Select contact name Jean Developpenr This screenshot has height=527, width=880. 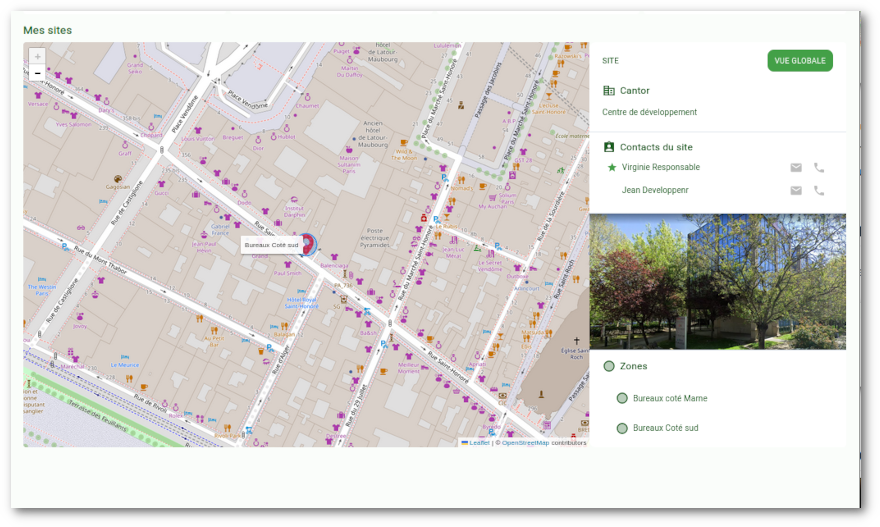pos(655,190)
